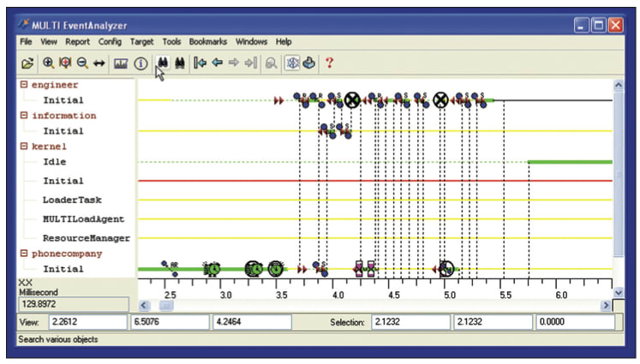Collapse the phonecompany tree node
Screen dimensions: 640x364
24,254
